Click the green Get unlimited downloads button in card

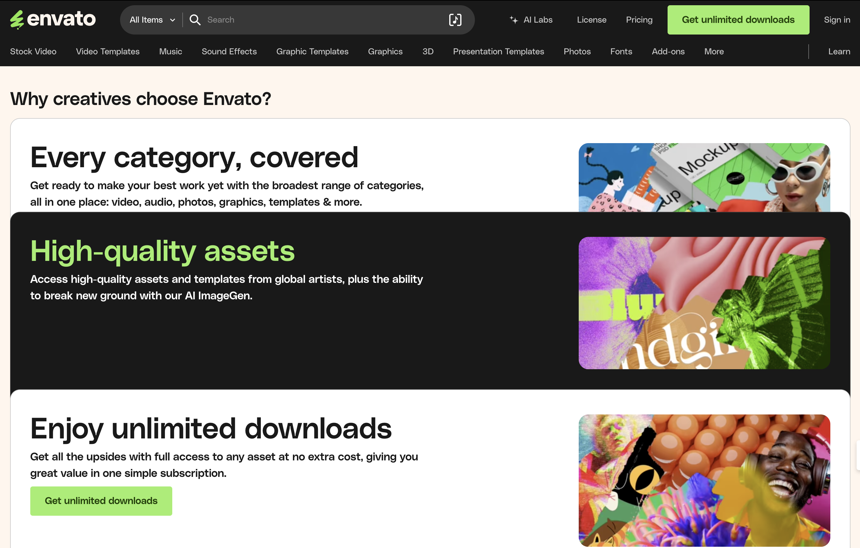(101, 501)
